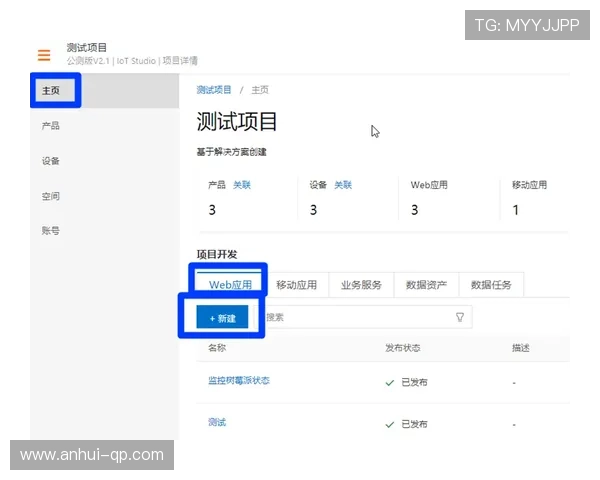The height and width of the screenshot is (480, 600).
Task: Open 账号 in the sidebar
Action: pyautogui.click(x=51, y=230)
